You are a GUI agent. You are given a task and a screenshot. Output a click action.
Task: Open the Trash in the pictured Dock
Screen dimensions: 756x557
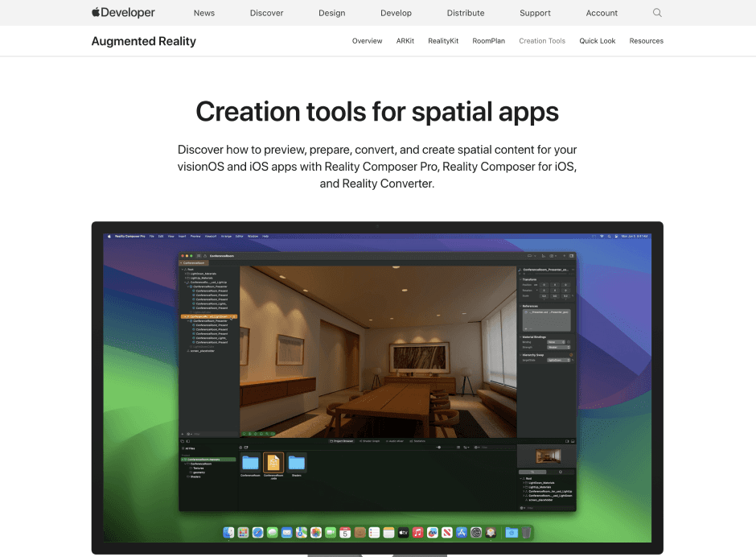pos(526,532)
